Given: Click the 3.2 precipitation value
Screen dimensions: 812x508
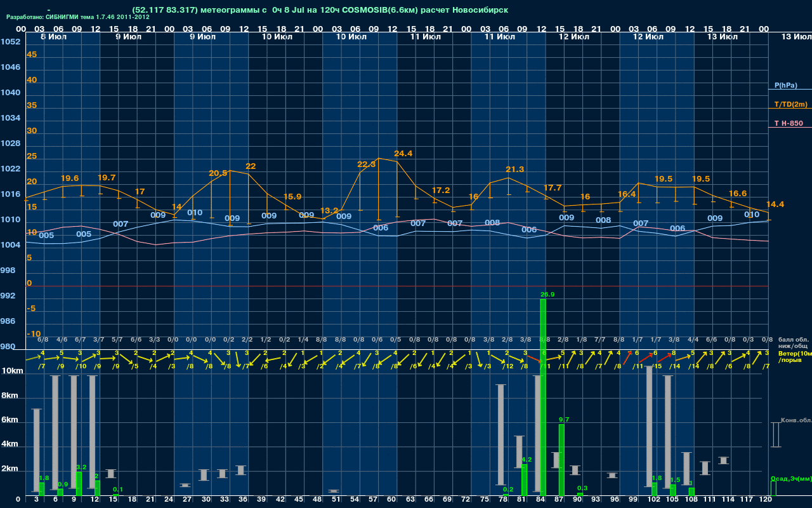Looking at the screenshot, I should coord(81,467).
